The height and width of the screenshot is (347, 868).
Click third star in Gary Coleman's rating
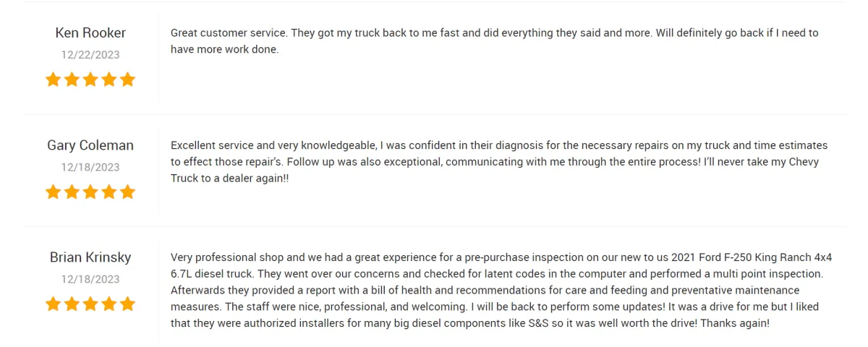(90, 192)
